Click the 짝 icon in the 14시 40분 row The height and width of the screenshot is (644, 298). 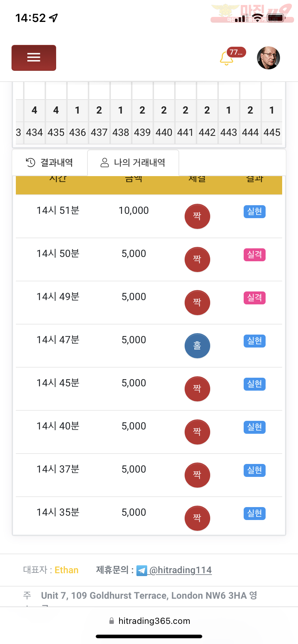(197, 432)
